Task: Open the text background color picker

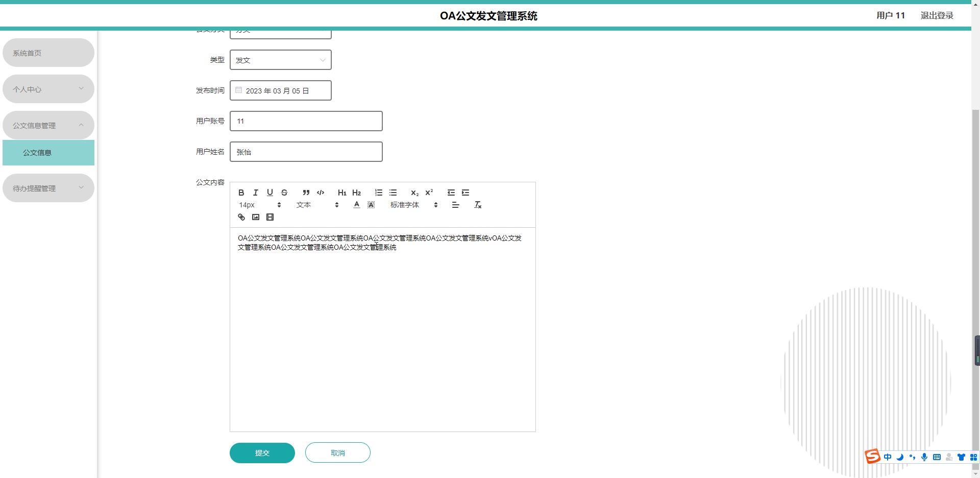Action: tap(371, 205)
